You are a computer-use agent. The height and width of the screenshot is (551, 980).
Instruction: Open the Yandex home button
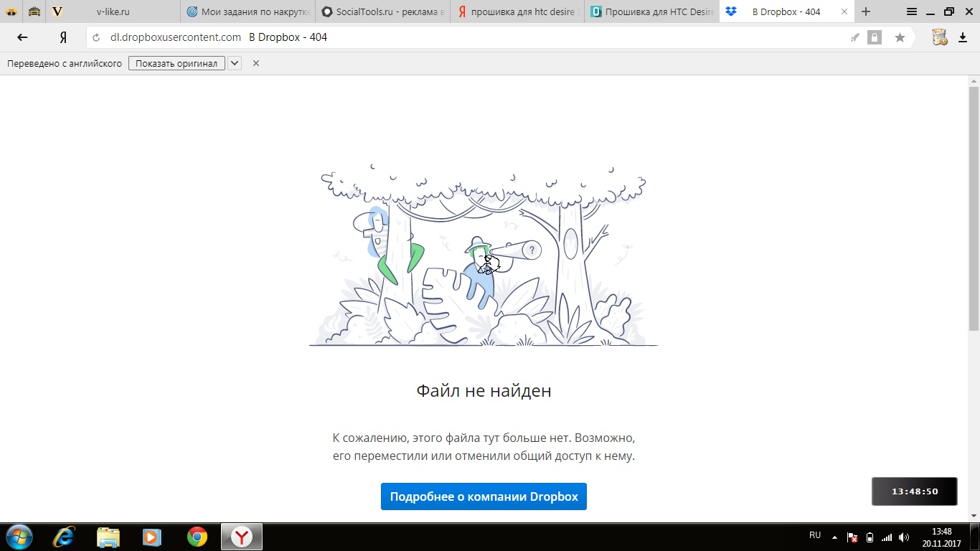[63, 37]
